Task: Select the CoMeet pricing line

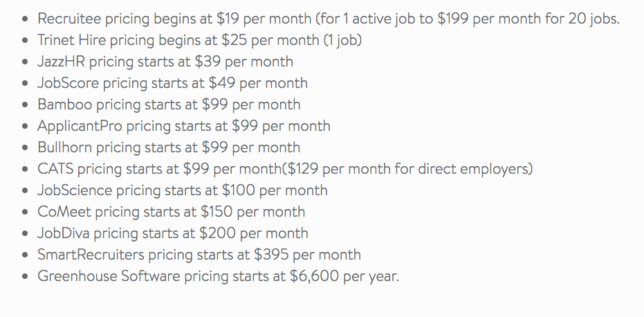Action: (172, 211)
